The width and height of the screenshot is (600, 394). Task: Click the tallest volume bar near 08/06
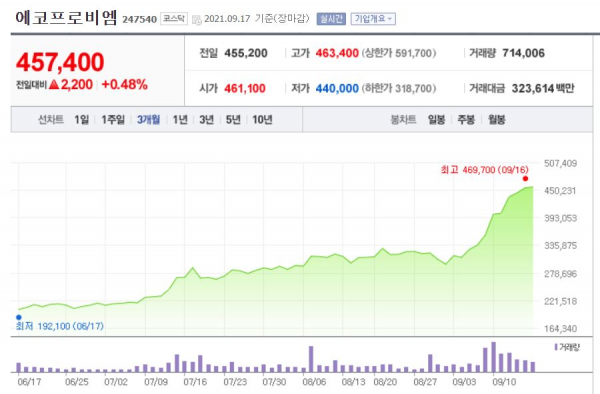[x=311, y=359]
